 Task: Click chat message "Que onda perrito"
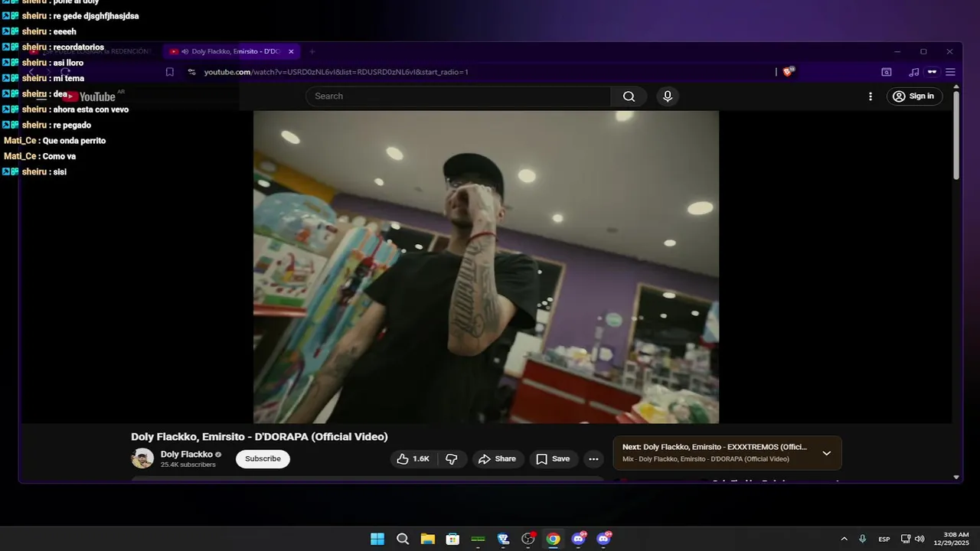74,141
